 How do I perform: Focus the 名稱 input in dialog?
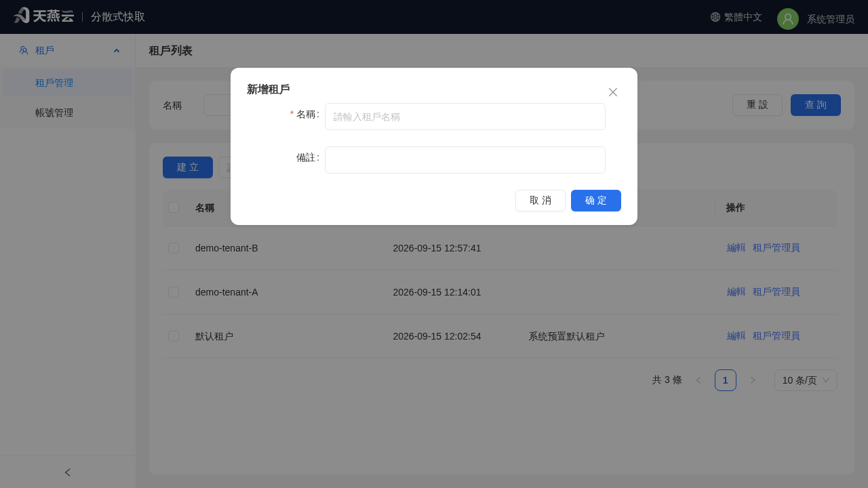(x=465, y=117)
